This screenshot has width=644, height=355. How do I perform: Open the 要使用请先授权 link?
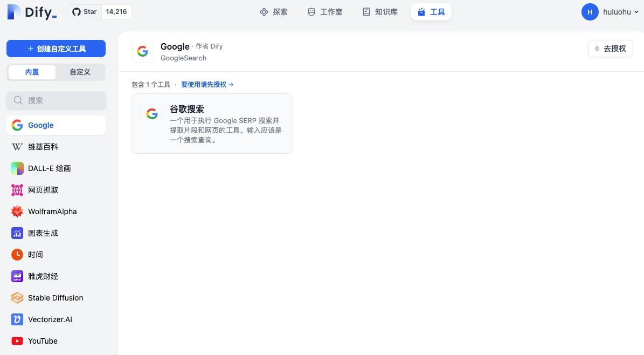204,84
